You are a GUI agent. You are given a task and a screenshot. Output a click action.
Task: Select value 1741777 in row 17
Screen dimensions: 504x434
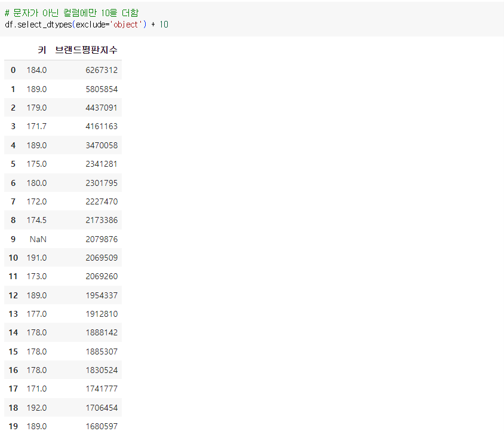tap(102, 389)
